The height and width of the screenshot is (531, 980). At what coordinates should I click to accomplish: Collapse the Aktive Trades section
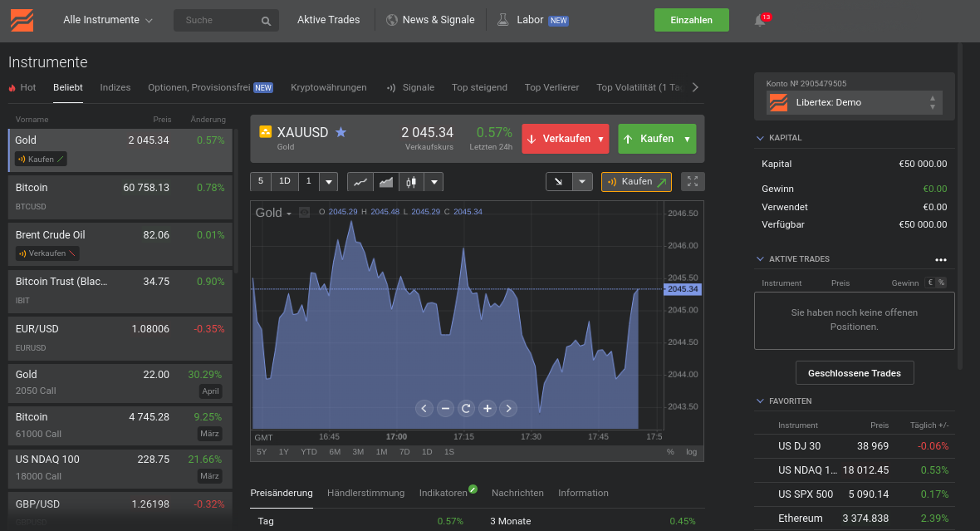click(760, 259)
